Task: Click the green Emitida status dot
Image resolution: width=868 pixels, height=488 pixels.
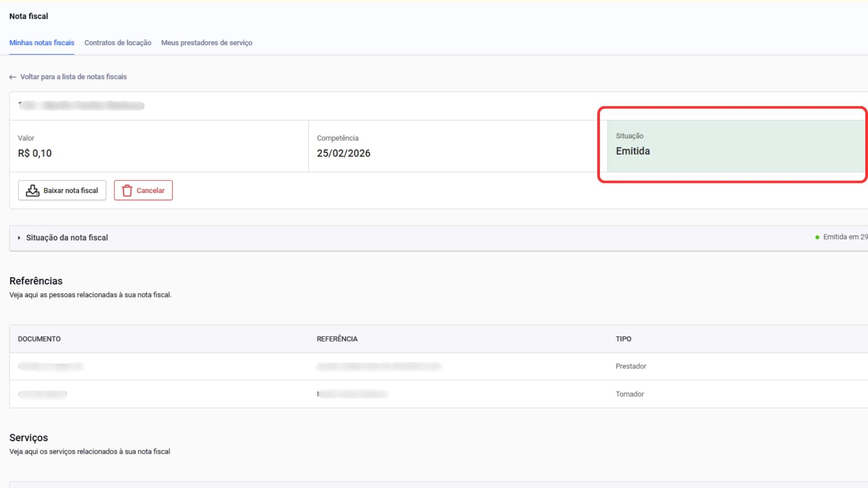Action: [817, 237]
